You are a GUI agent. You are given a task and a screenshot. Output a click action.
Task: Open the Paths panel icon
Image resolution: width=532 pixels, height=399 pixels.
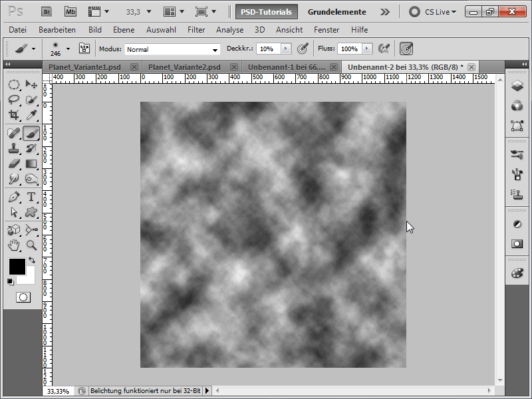517,126
